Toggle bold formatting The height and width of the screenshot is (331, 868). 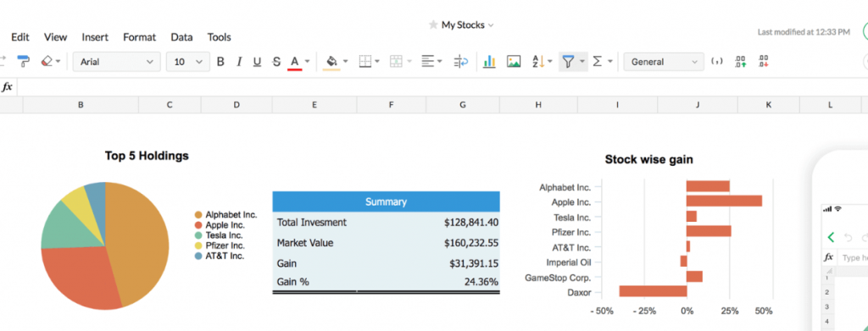coord(220,62)
